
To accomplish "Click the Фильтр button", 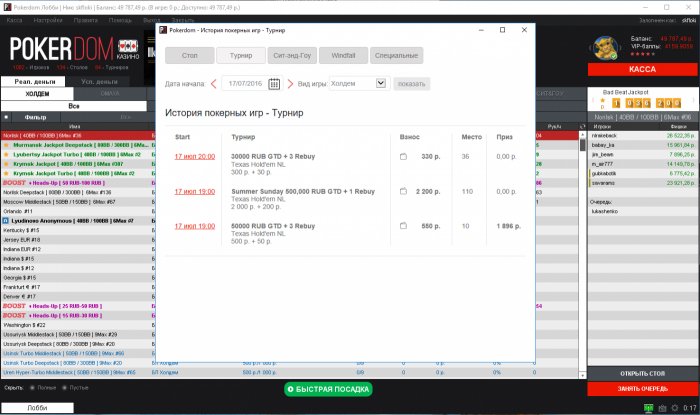I will tap(36, 117).
